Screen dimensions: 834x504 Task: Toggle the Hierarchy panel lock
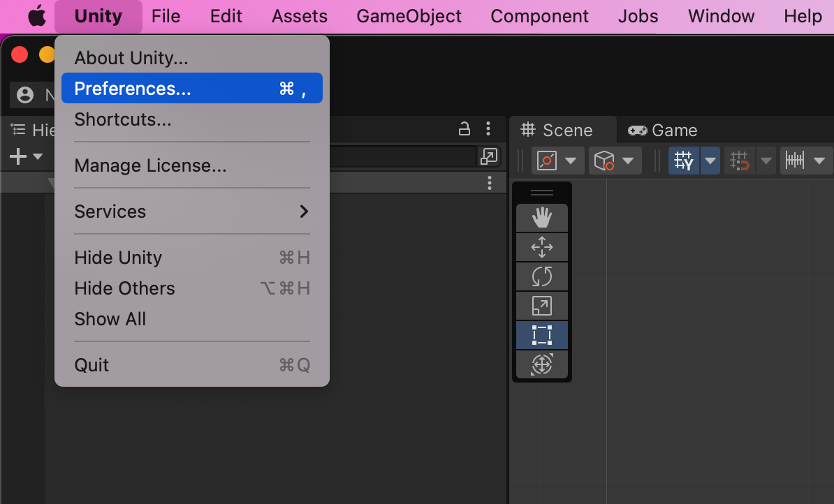click(464, 129)
